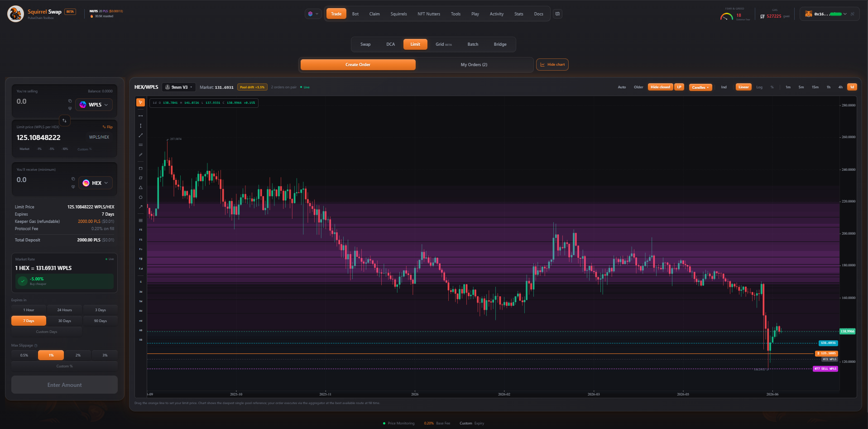Open the Trade menu
This screenshot has width=868, height=429.
tap(336, 14)
